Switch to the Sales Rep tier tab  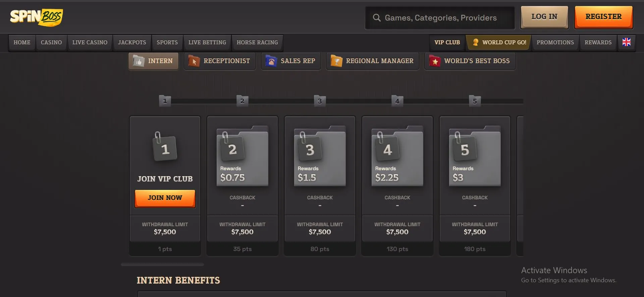291,61
